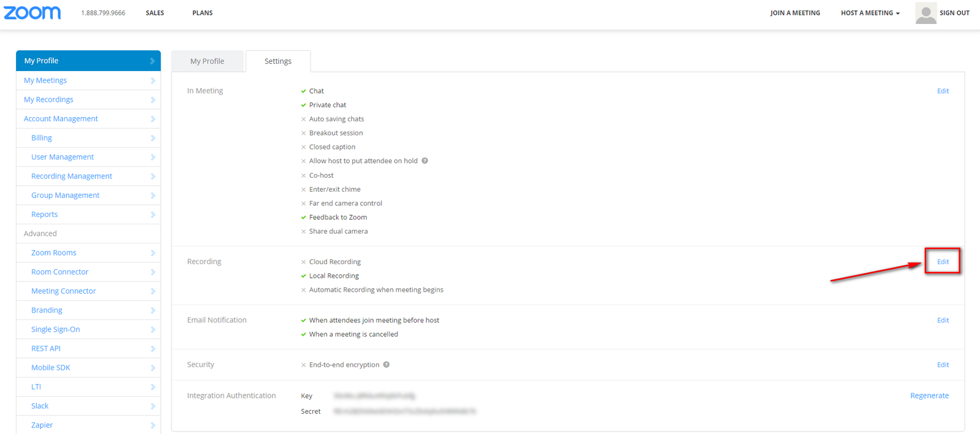This screenshot has height=434, width=980.
Task: Regenerate the integration authentication key
Action: 929,396
